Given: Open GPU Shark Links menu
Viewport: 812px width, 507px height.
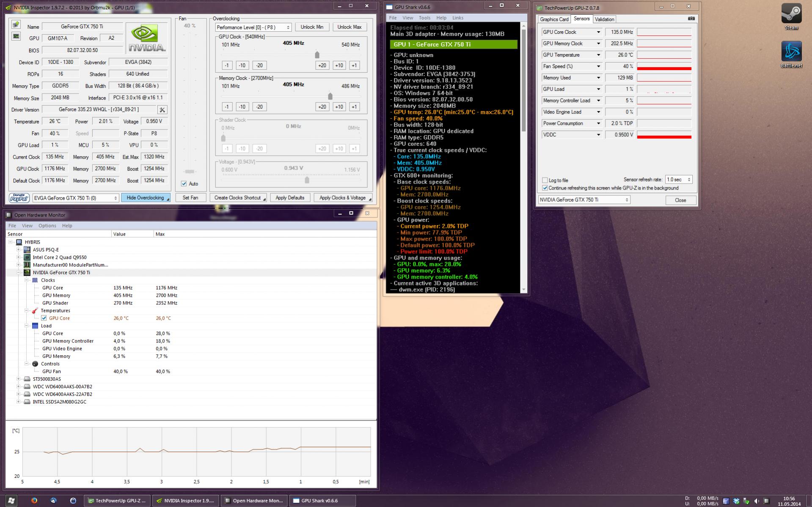Looking at the screenshot, I should click(458, 18).
